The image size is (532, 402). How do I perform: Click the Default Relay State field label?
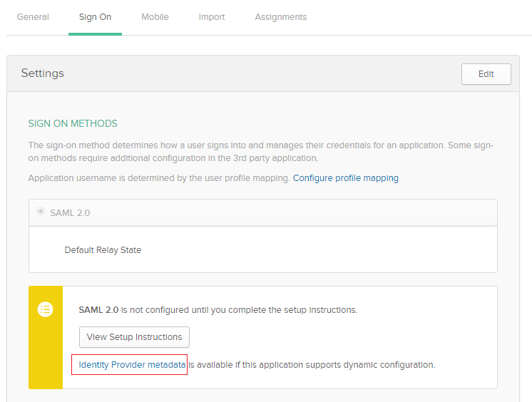103,250
